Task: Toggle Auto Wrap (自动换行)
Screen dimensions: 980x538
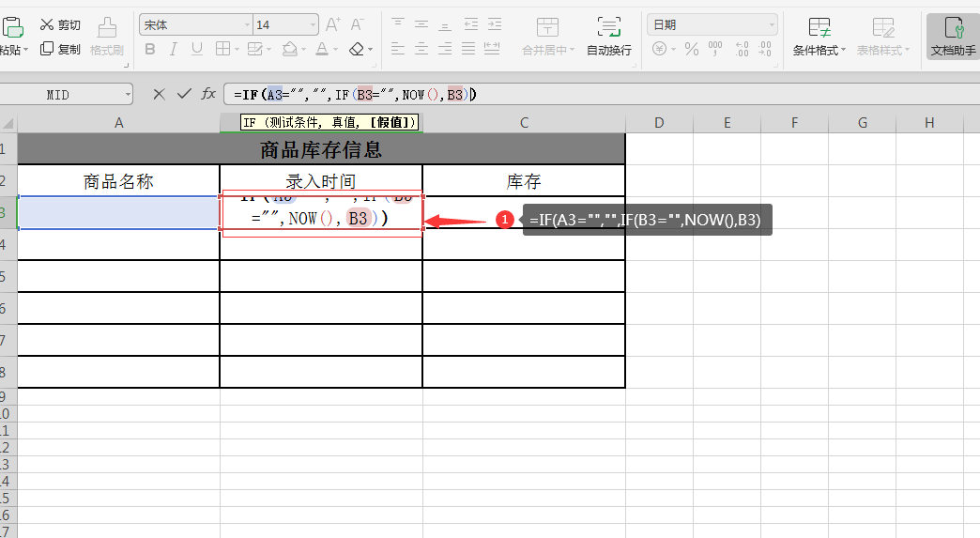Action: coord(609,37)
